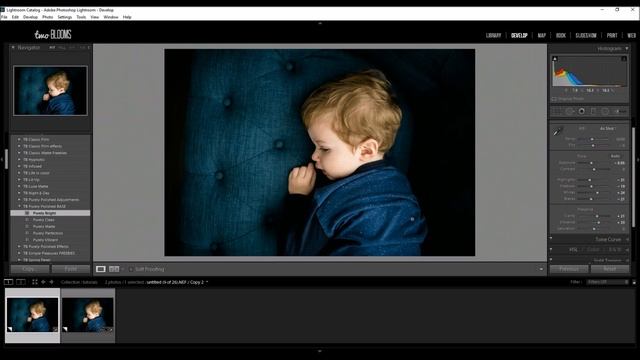Expand the Tone Curve panel
The image size is (640, 360).
point(627,240)
